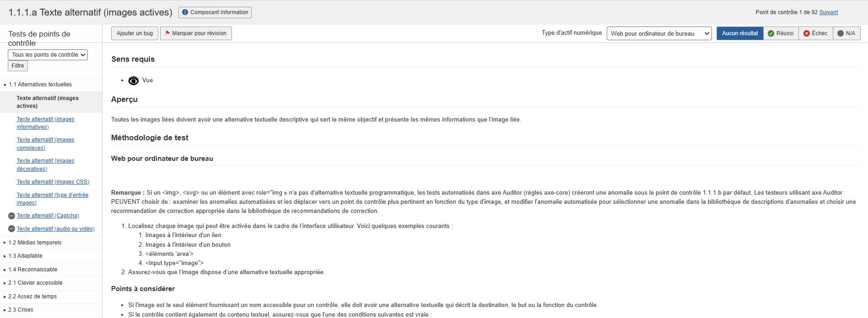
Task: Click the grey circle N/A icon
Action: [841, 33]
